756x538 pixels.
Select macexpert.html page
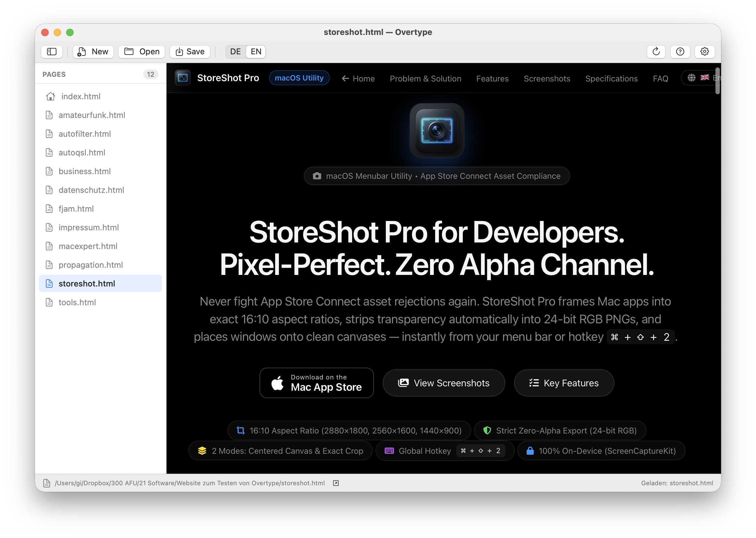click(100, 246)
